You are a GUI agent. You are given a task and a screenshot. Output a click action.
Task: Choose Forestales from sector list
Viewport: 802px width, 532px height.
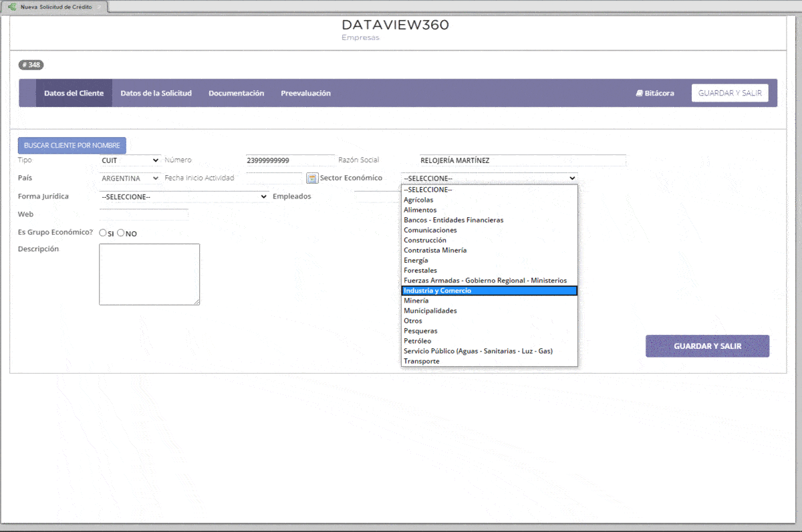pyautogui.click(x=489, y=270)
